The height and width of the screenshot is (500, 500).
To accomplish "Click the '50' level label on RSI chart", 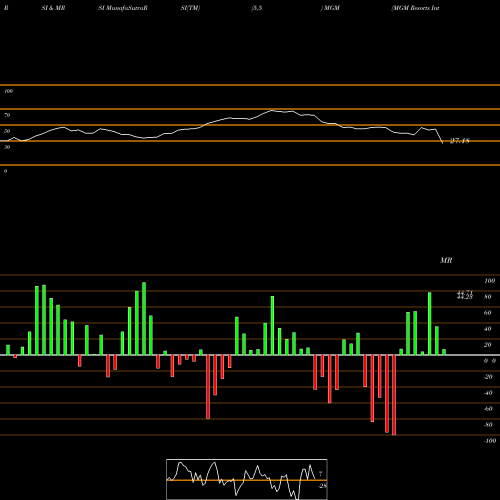I will coord(7,131).
